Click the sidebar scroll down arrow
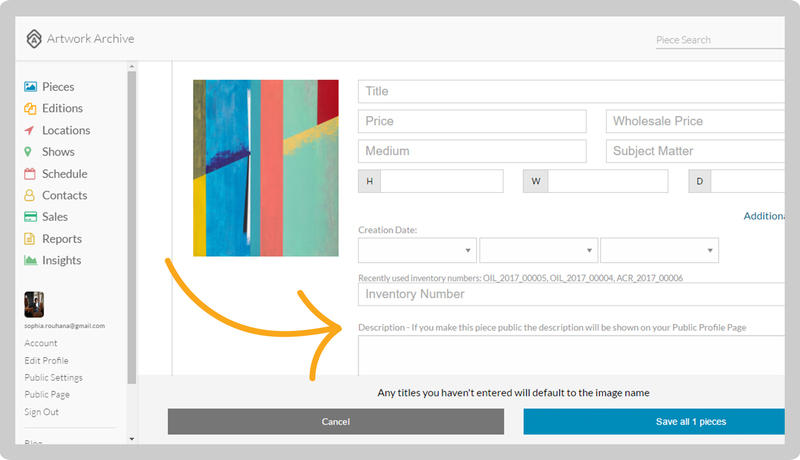 [132, 439]
